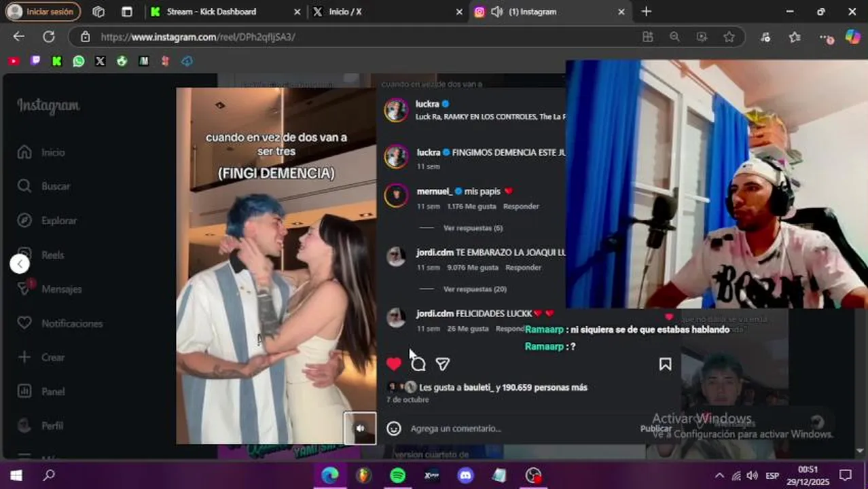Open Discord from the taskbar

click(465, 475)
